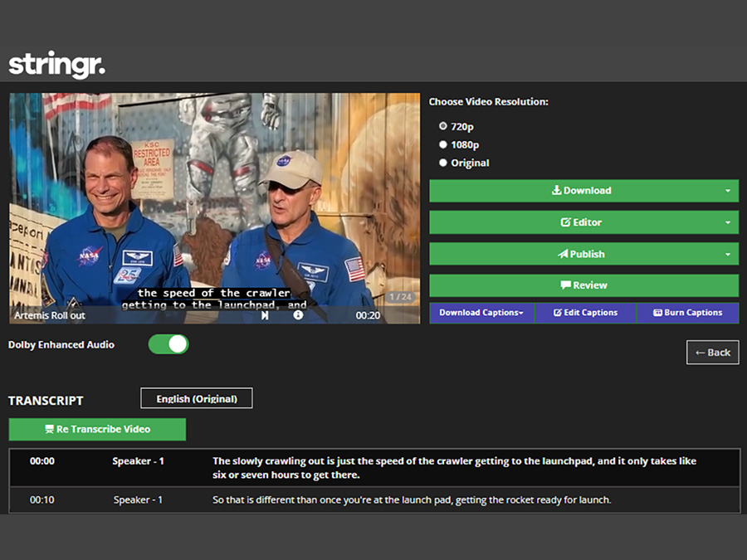
Task: Select the Burn Captions icon
Action: [657, 313]
